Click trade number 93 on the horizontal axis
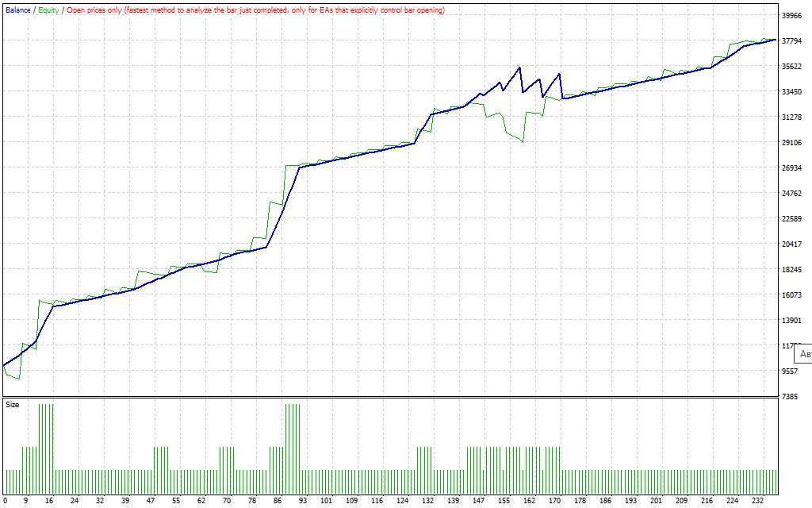 (x=304, y=501)
